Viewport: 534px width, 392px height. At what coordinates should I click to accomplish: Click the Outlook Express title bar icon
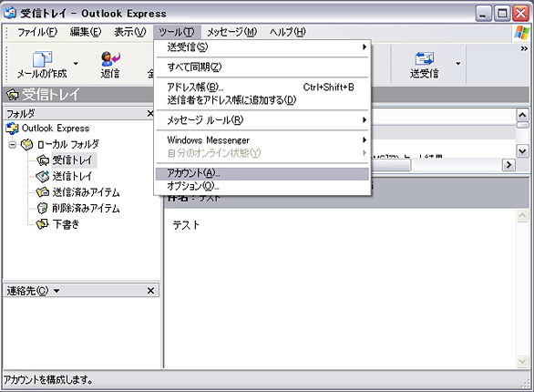(x=10, y=13)
